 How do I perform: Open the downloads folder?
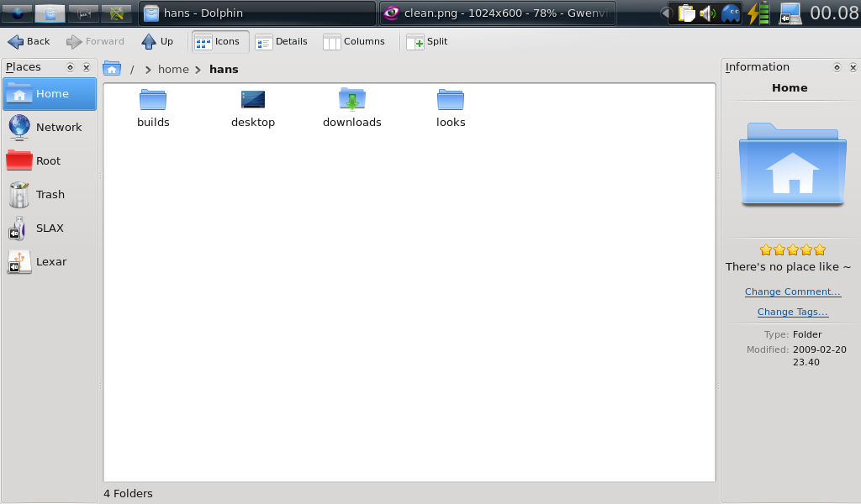[352, 107]
